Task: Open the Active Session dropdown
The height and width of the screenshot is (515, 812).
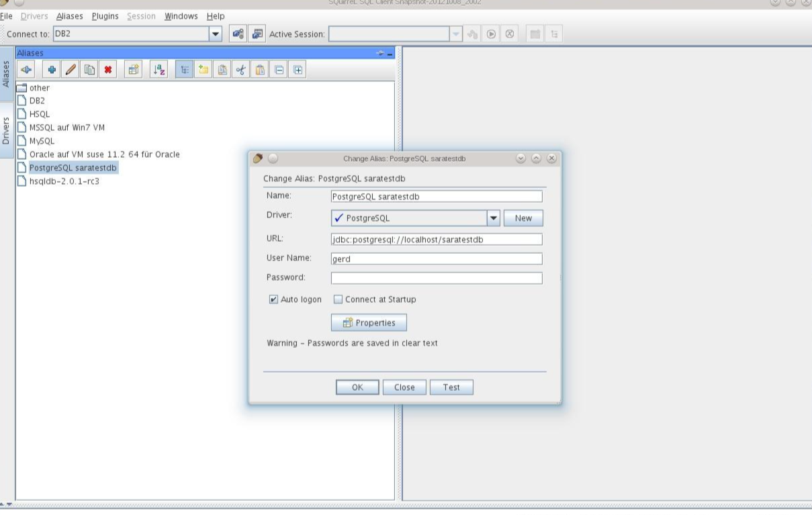Action: 457,34
